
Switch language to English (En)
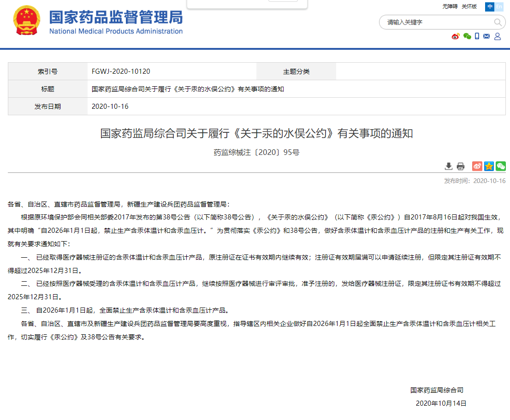[499, 6]
